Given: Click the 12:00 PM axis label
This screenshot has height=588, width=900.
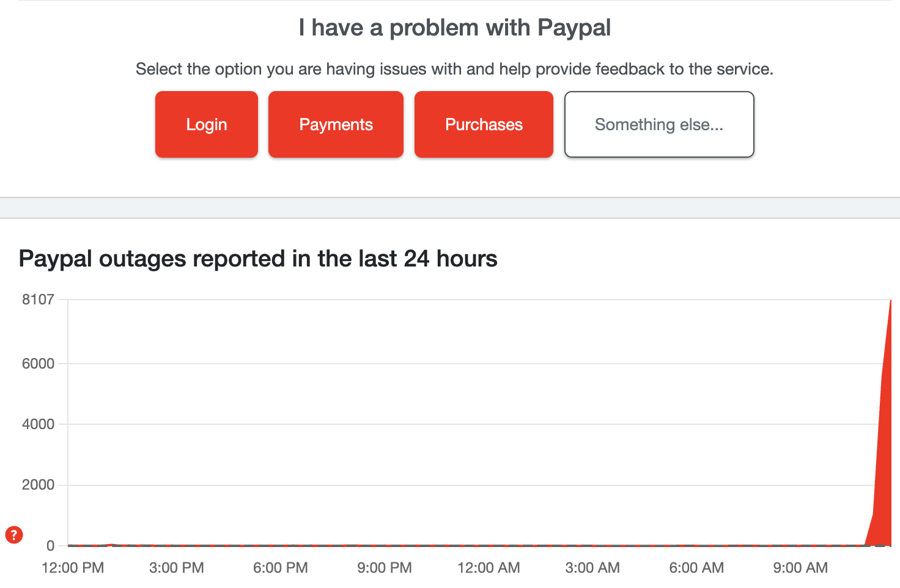Looking at the screenshot, I should tap(72, 567).
